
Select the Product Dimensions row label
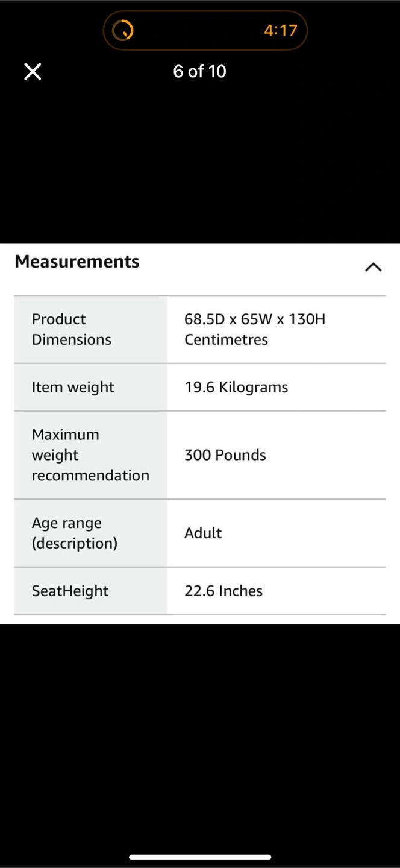72,329
